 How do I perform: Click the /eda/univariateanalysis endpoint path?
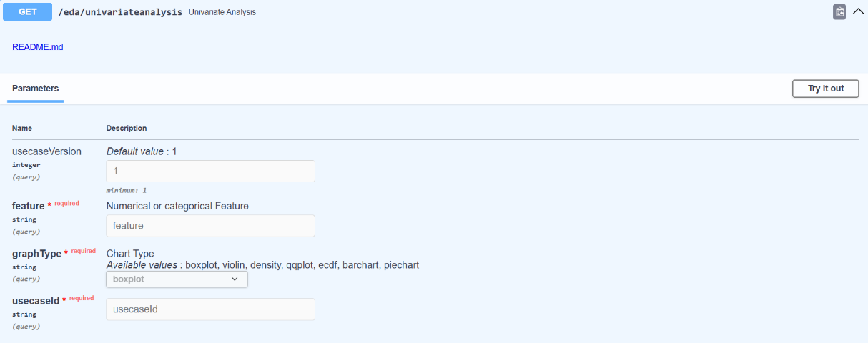(120, 12)
